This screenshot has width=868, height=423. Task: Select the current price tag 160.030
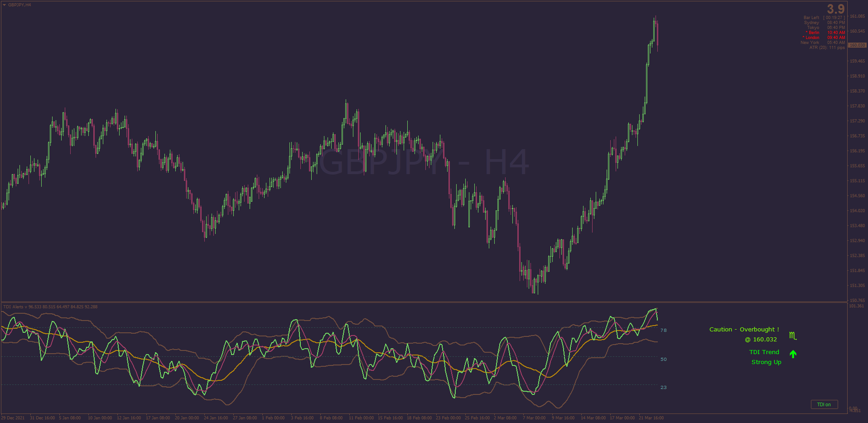click(x=857, y=45)
